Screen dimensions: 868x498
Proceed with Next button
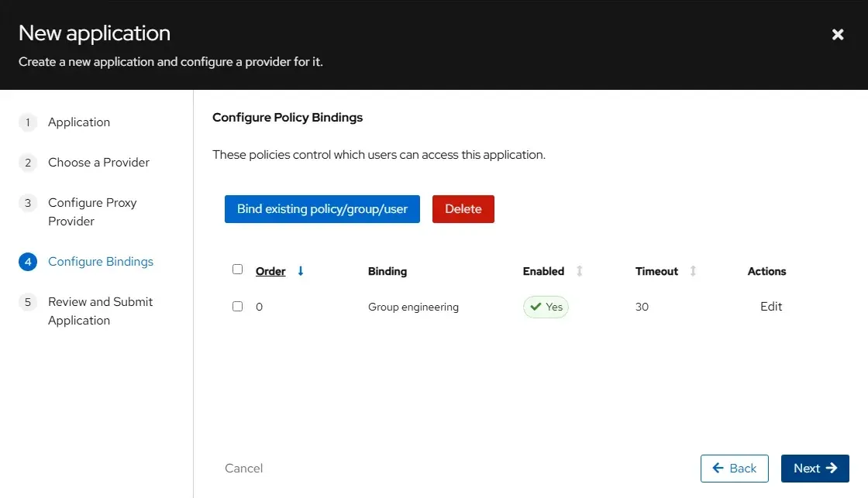815,469
